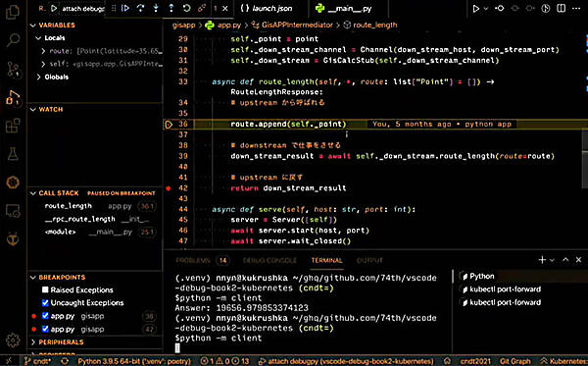
Task: Expand the route variable
Action: click(43, 51)
